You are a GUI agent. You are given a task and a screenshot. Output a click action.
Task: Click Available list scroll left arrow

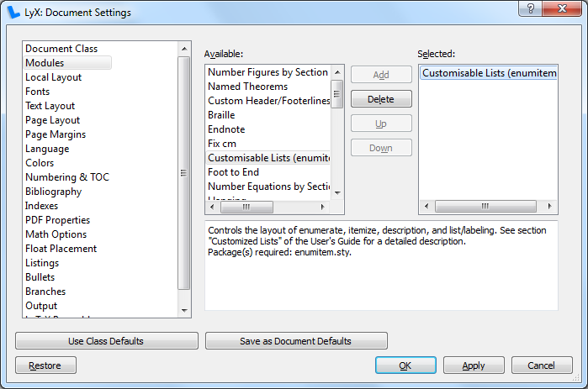click(x=212, y=207)
